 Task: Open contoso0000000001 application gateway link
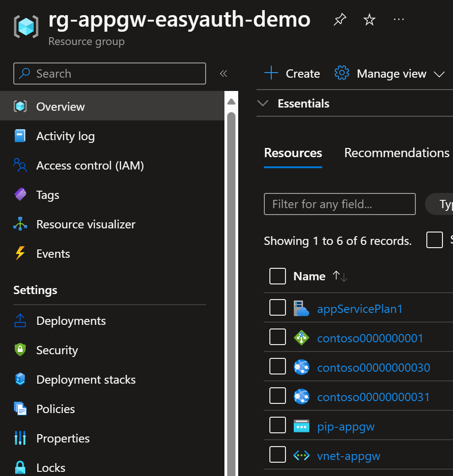point(370,338)
